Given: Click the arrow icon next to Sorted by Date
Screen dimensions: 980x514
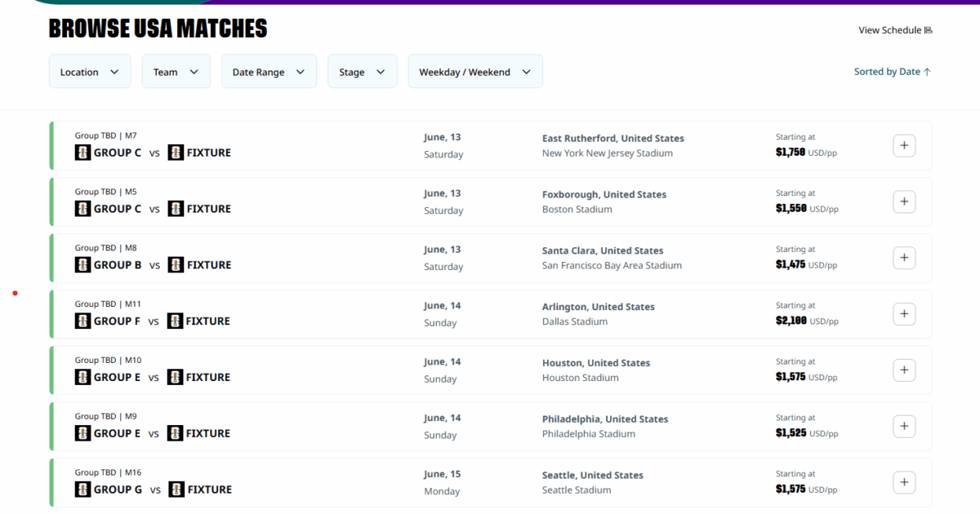Looking at the screenshot, I should [927, 72].
